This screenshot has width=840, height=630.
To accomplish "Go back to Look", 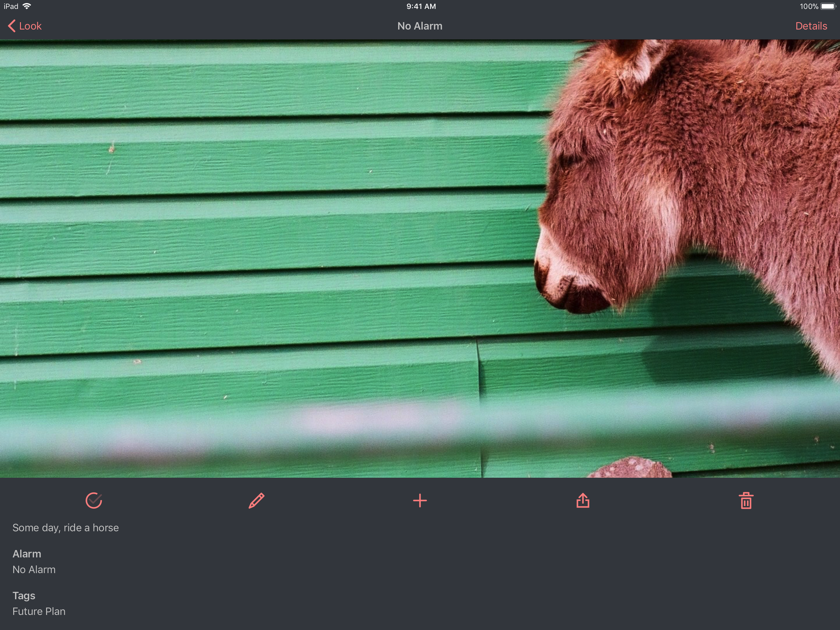I will pyautogui.click(x=25, y=26).
